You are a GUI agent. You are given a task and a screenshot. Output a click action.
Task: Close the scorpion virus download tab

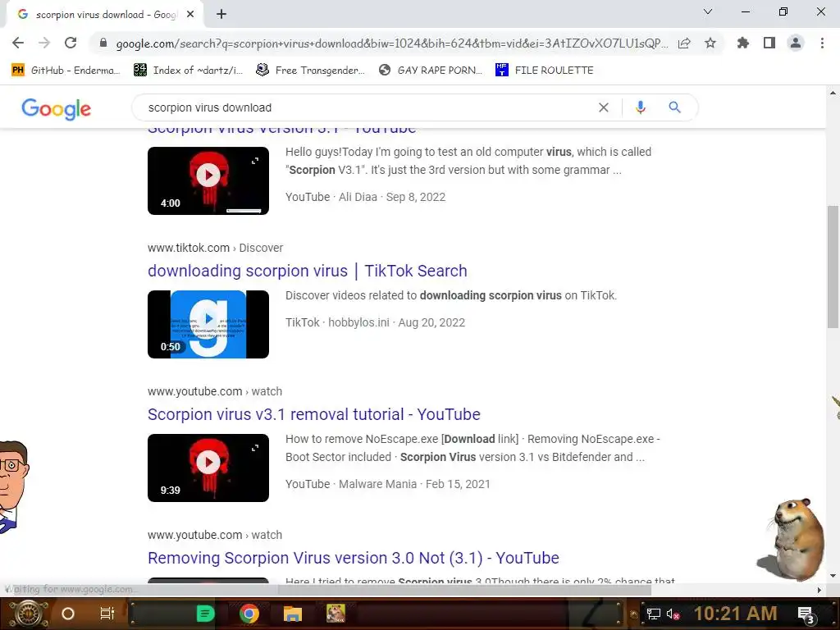(190, 15)
